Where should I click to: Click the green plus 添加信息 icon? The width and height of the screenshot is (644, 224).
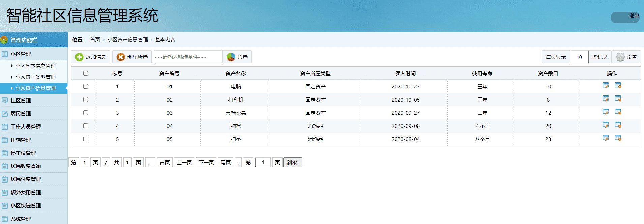(x=79, y=57)
